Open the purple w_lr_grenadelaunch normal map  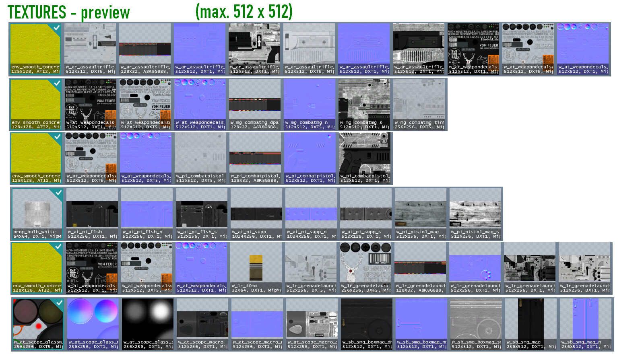[475, 268]
